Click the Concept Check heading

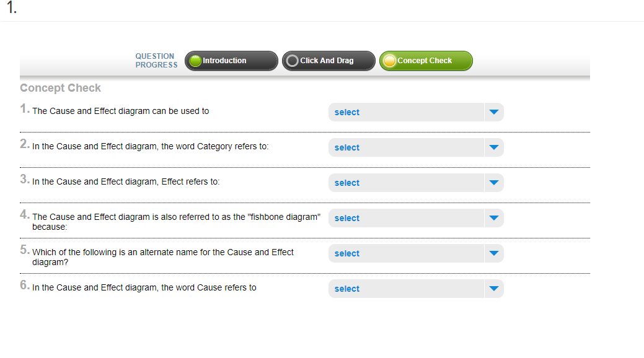tap(60, 88)
